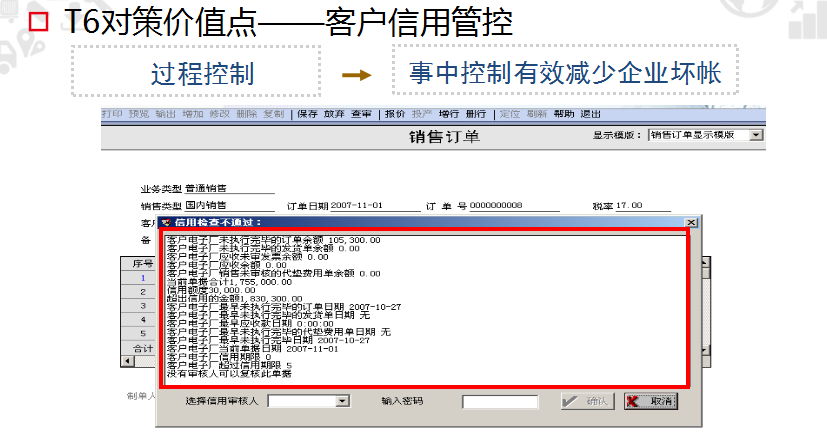
Task: Add a row with 增行
Action: pyautogui.click(x=449, y=114)
